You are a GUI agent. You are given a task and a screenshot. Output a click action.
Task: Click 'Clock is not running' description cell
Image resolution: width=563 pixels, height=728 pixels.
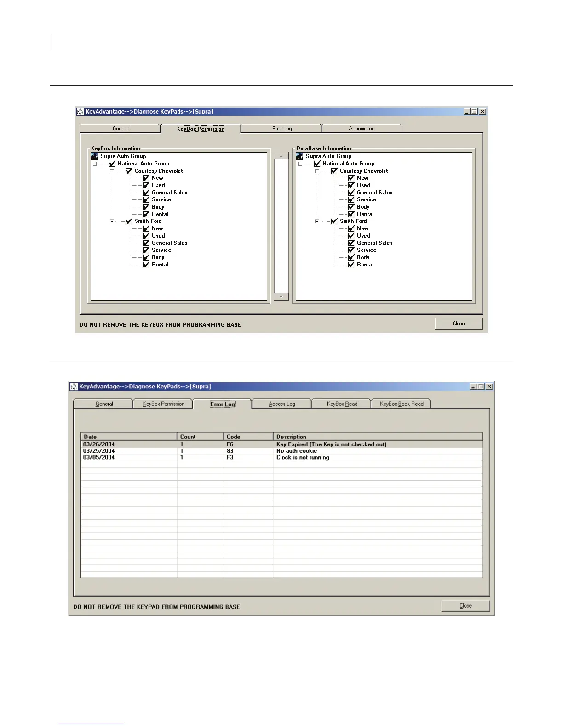[x=303, y=457]
